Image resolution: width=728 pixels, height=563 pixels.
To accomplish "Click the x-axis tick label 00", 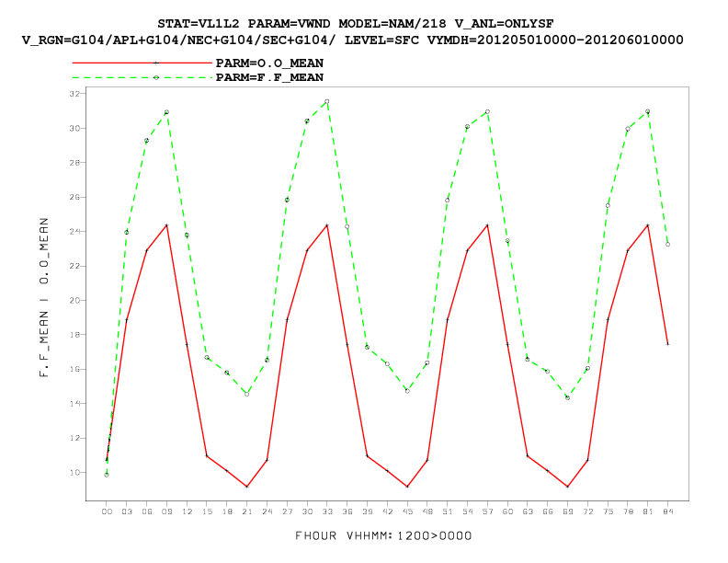I will [107, 511].
